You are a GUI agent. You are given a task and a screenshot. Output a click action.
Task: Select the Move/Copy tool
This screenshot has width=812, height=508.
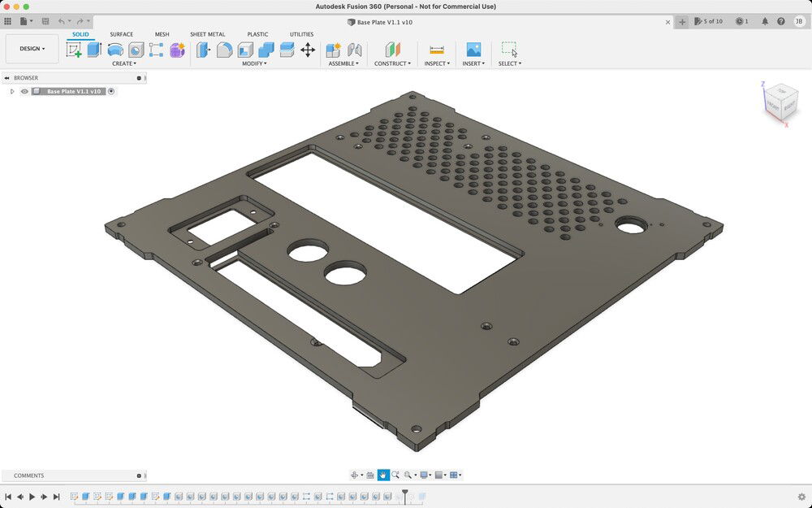click(308, 50)
